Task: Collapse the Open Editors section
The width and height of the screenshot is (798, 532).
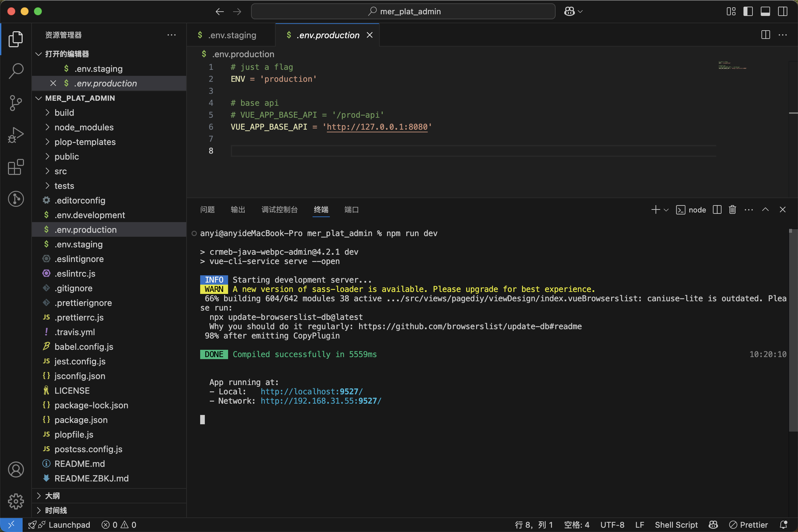Action: point(39,54)
